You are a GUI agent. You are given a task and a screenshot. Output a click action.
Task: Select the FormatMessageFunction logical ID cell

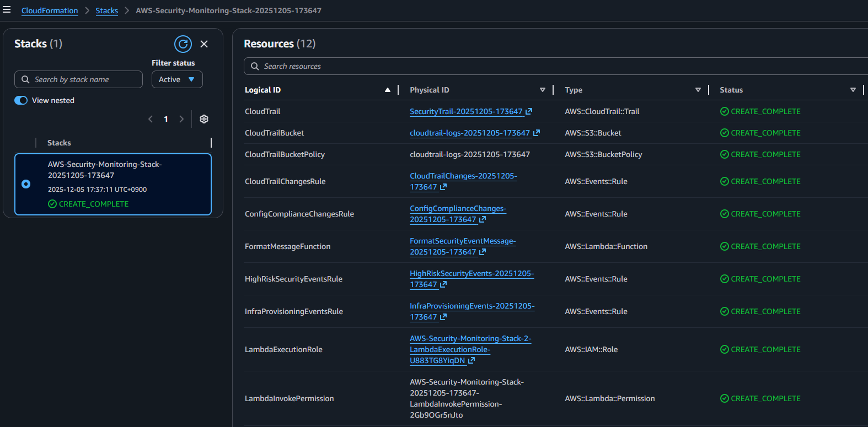[288, 246]
